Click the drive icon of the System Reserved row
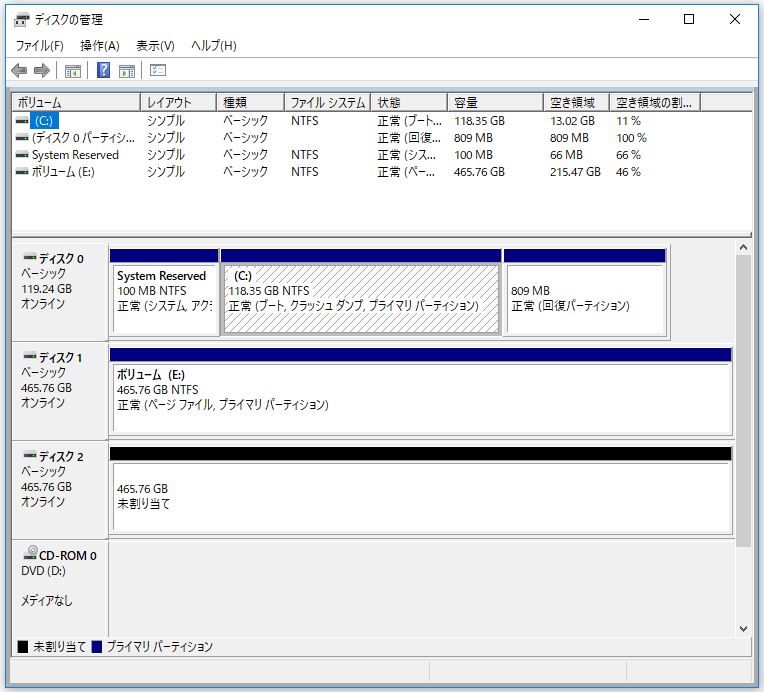 pos(22,155)
